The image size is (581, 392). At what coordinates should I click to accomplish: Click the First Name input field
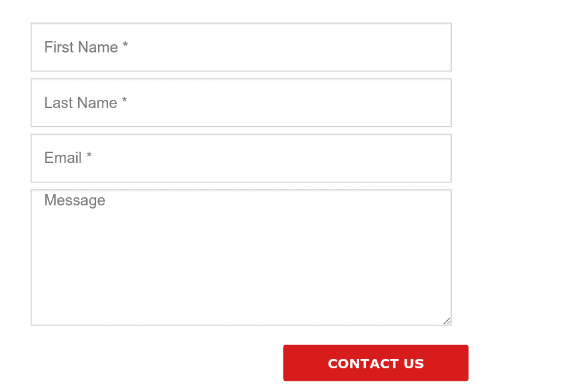241,47
